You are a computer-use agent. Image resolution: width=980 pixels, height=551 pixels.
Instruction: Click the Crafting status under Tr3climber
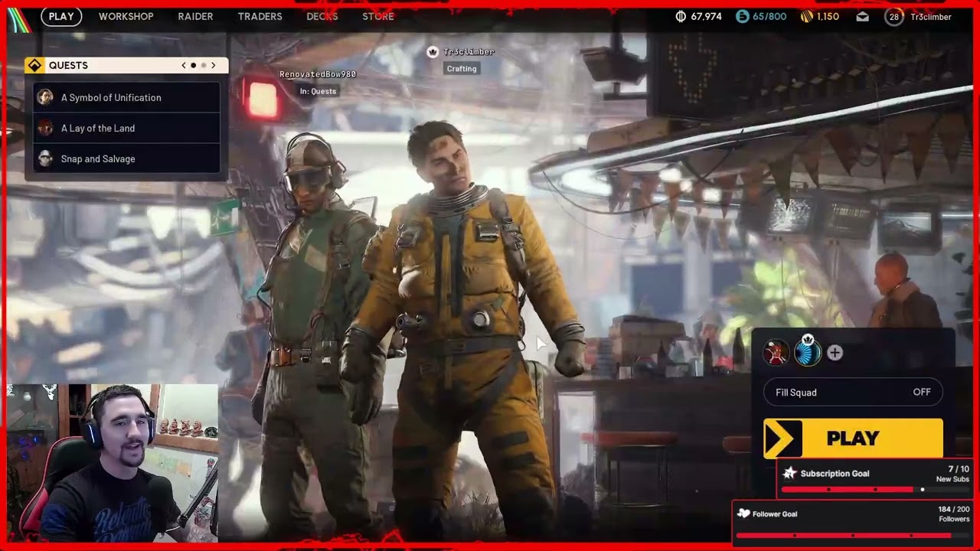pyautogui.click(x=462, y=69)
